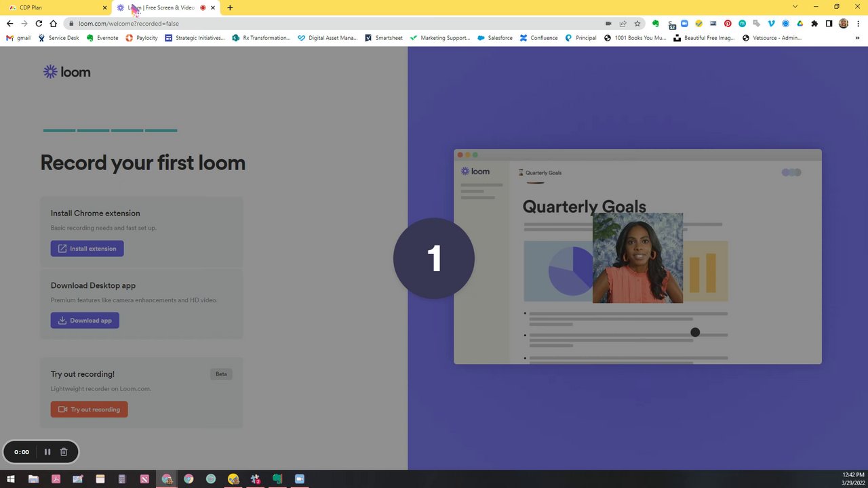The image size is (868, 488).
Task: Open the Vimeo extension
Action: point(771,24)
